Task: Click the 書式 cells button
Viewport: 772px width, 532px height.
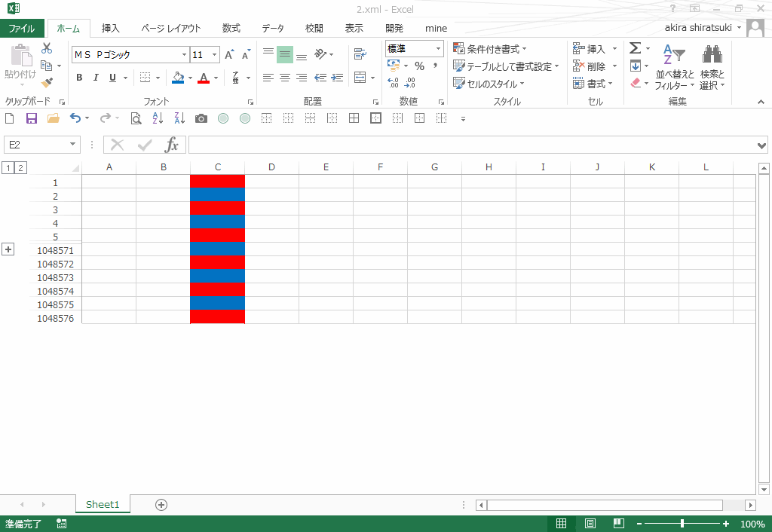Action: 592,84
